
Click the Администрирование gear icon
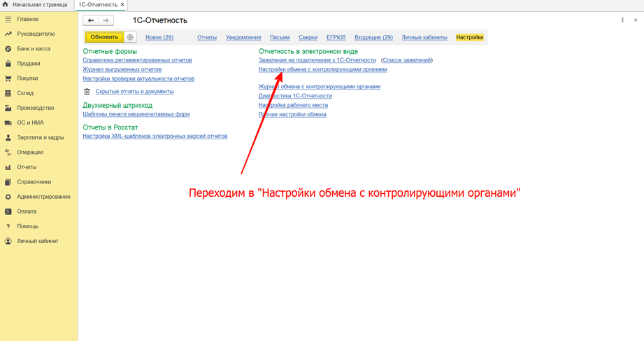[8, 197]
